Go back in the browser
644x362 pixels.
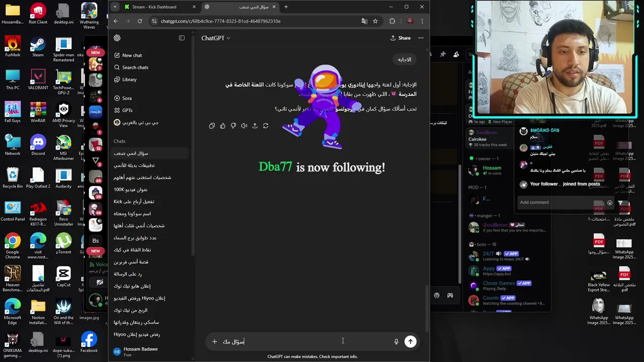(x=116, y=21)
